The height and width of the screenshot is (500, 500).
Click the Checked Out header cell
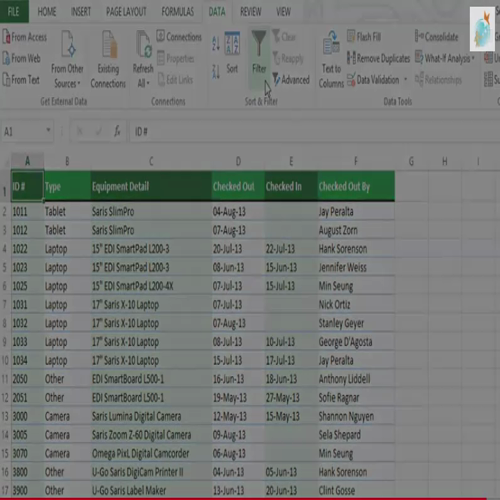238,186
